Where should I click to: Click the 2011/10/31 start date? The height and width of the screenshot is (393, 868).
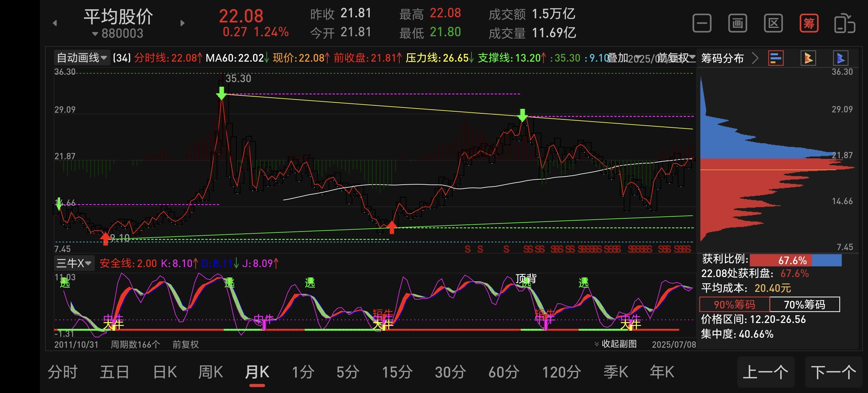76,344
